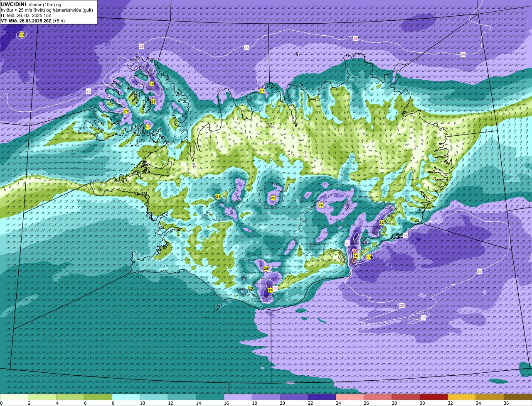The image size is (532, 406).
Task: Click the yellow max gust label 33
Action: [369, 257]
